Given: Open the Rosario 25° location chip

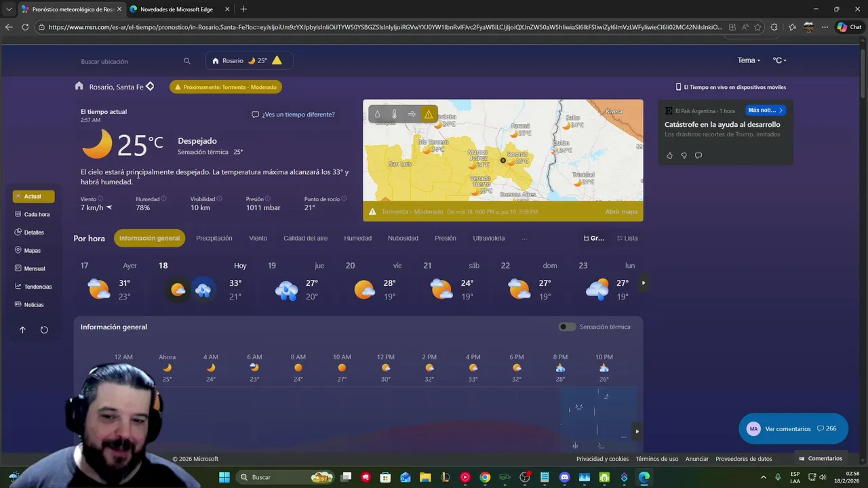Looking at the screenshot, I should (x=249, y=61).
